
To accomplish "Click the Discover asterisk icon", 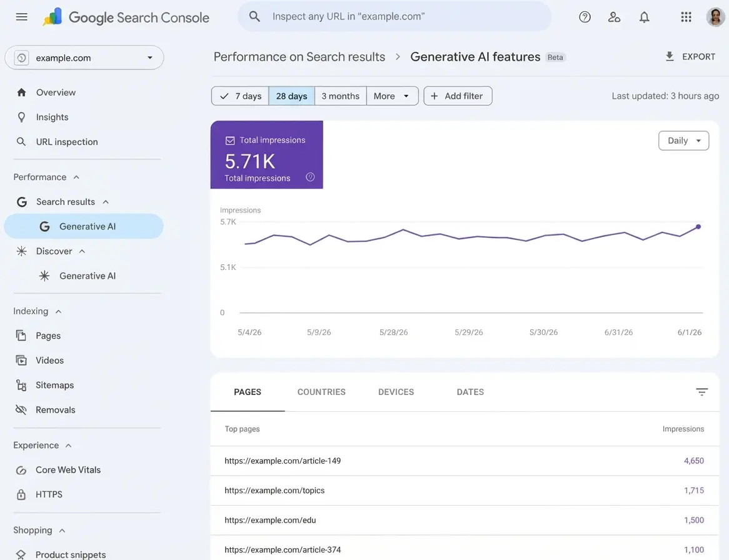I will click(x=21, y=251).
